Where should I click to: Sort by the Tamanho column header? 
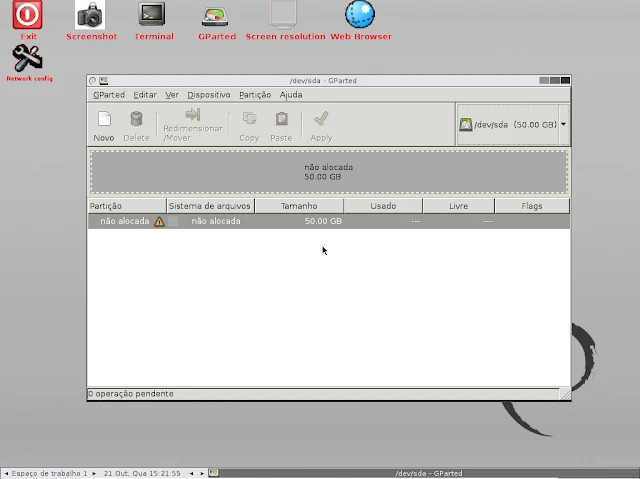[x=299, y=206]
